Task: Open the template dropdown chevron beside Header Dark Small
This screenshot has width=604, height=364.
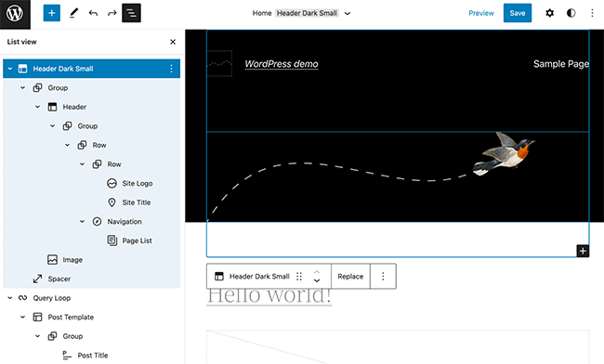Action: [x=348, y=14]
